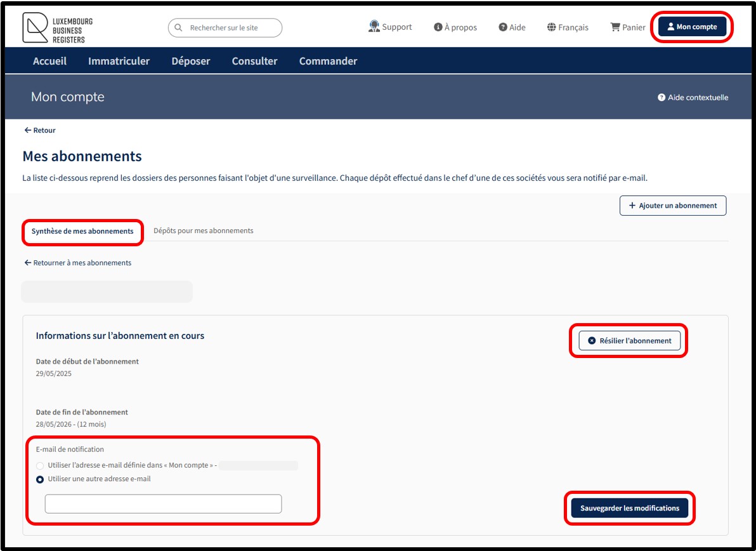Open the Panier shopping cart
Screen dimensions: 756x551
(627, 27)
